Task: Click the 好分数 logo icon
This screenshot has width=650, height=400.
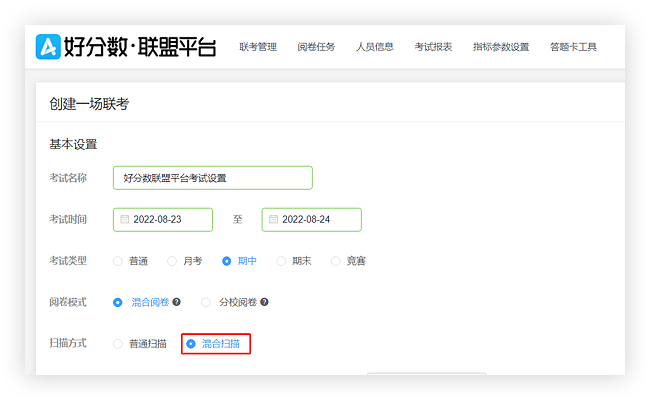Action: tap(48, 47)
